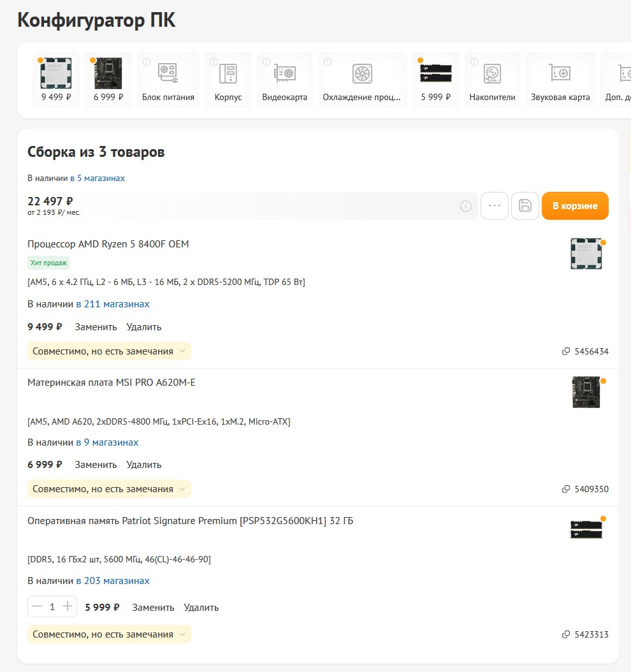Open the Охлаждение процессора category

click(x=362, y=80)
